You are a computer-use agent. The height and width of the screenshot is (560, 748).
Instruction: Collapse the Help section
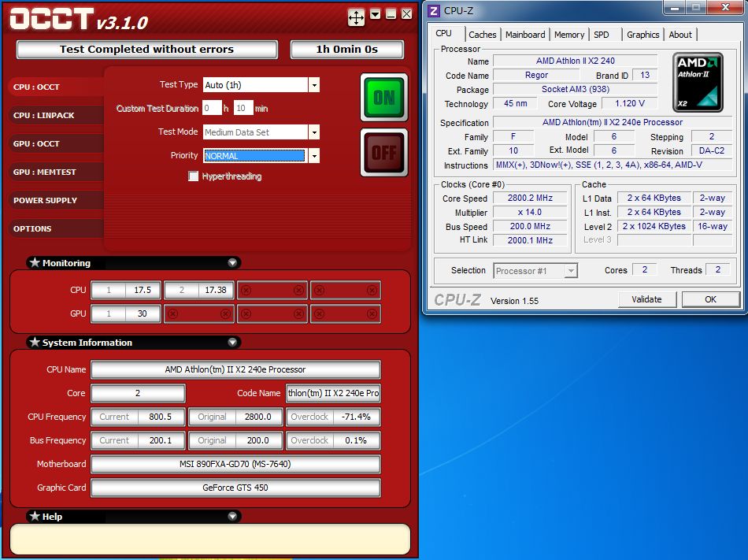[232, 516]
